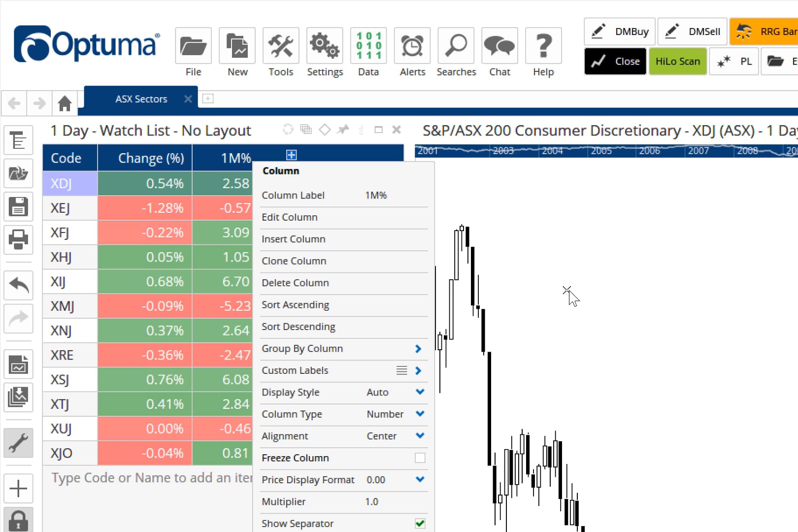The width and height of the screenshot is (798, 532).
Task: Click the plus add icon in left sidebar
Action: tap(18, 488)
